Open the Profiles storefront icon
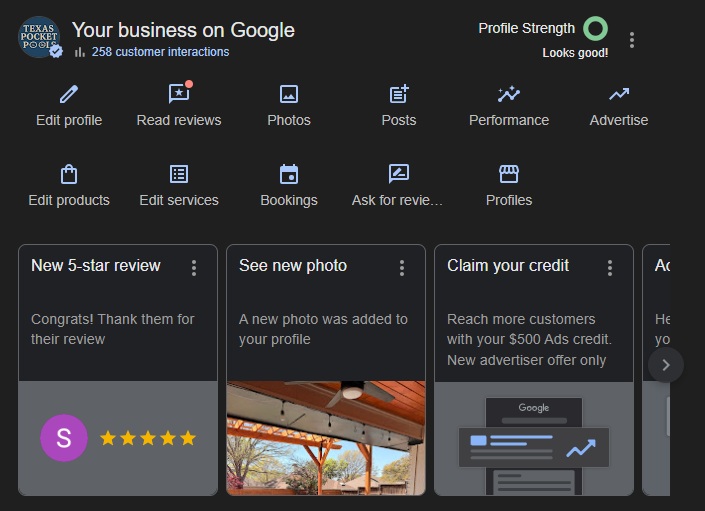The height and width of the screenshot is (511, 705). coord(509,175)
